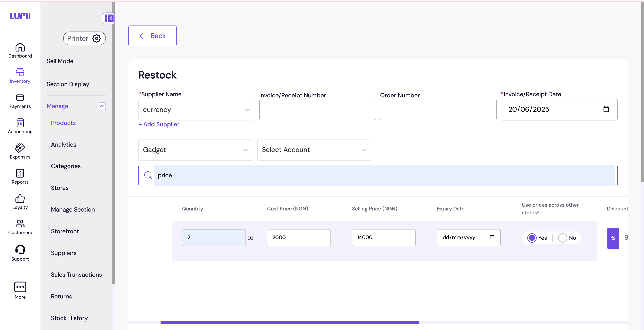Viewport: 644px width, 330px height.
Task: Click the Back button
Action: [x=152, y=36]
